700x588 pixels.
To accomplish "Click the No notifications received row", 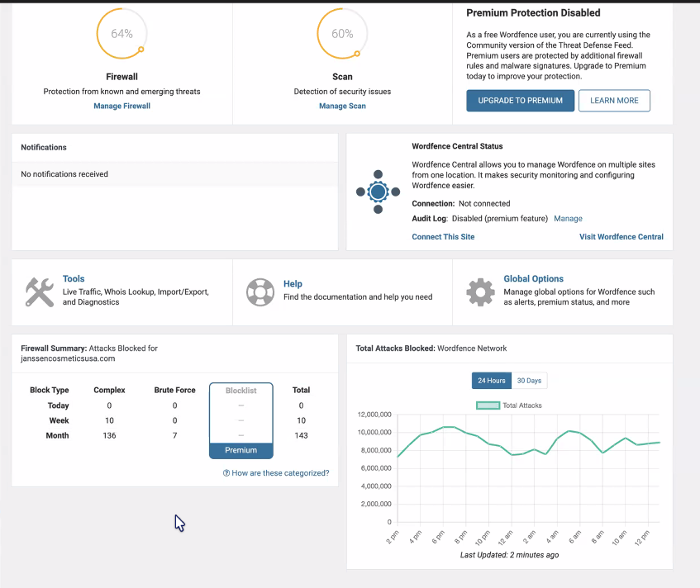I will 174,174.
